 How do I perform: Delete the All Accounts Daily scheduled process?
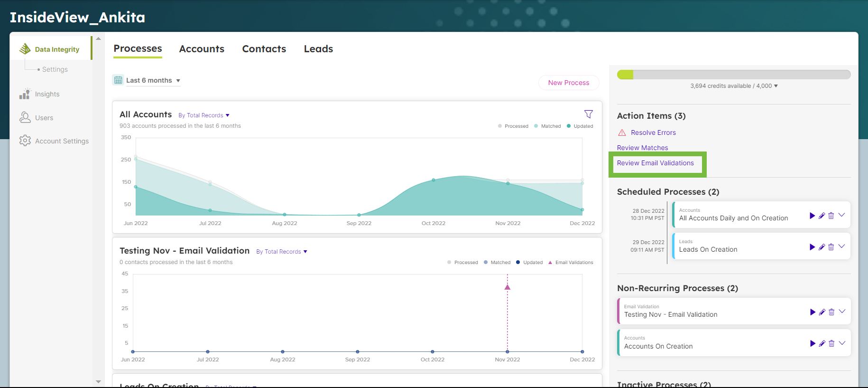point(831,216)
